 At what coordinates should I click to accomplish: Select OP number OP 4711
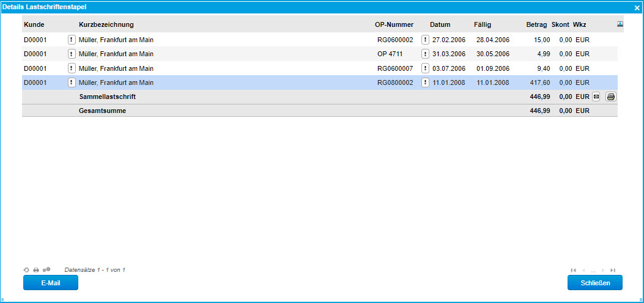390,54
